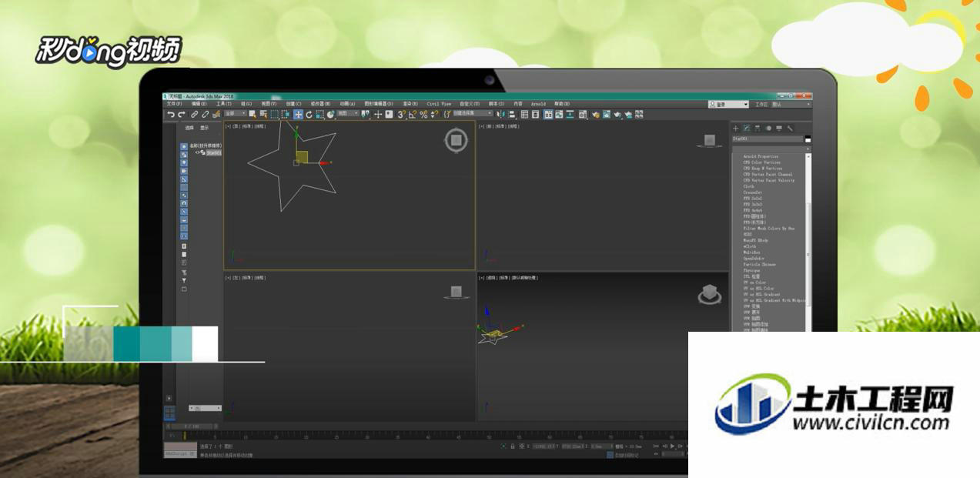
Task: Click the time slider frame handle
Action: [192, 426]
